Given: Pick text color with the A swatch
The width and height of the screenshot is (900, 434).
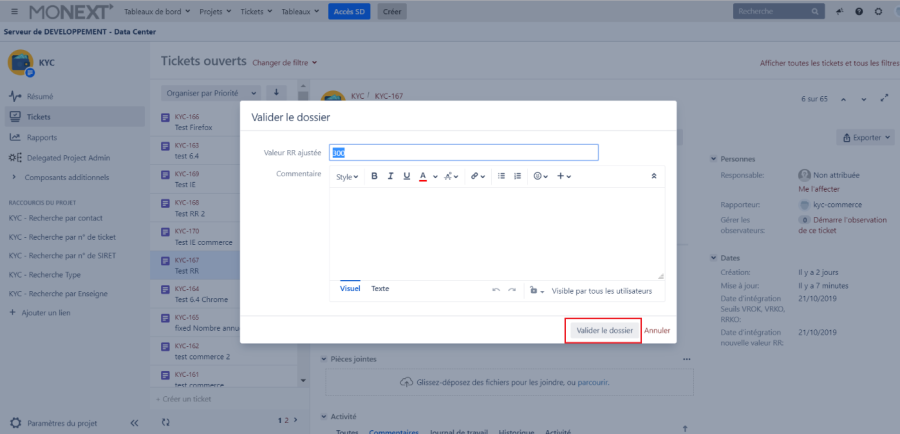Looking at the screenshot, I should [x=423, y=176].
